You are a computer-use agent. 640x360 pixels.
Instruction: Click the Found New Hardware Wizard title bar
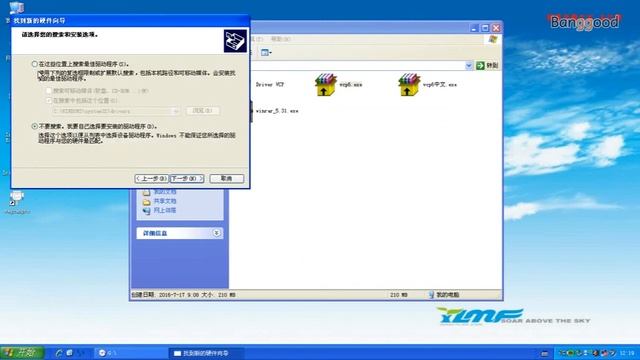pyautogui.click(x=130, y=20)
